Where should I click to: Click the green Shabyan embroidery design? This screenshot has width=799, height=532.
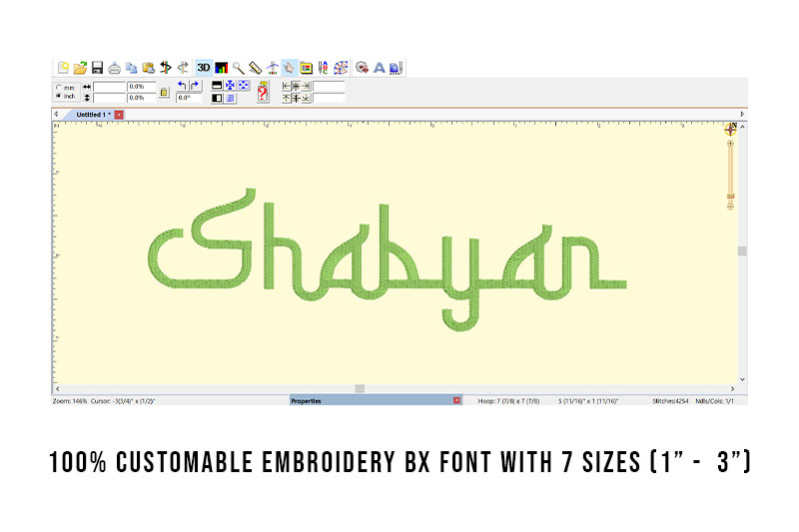pyautogui.click(x=387, y=260)
